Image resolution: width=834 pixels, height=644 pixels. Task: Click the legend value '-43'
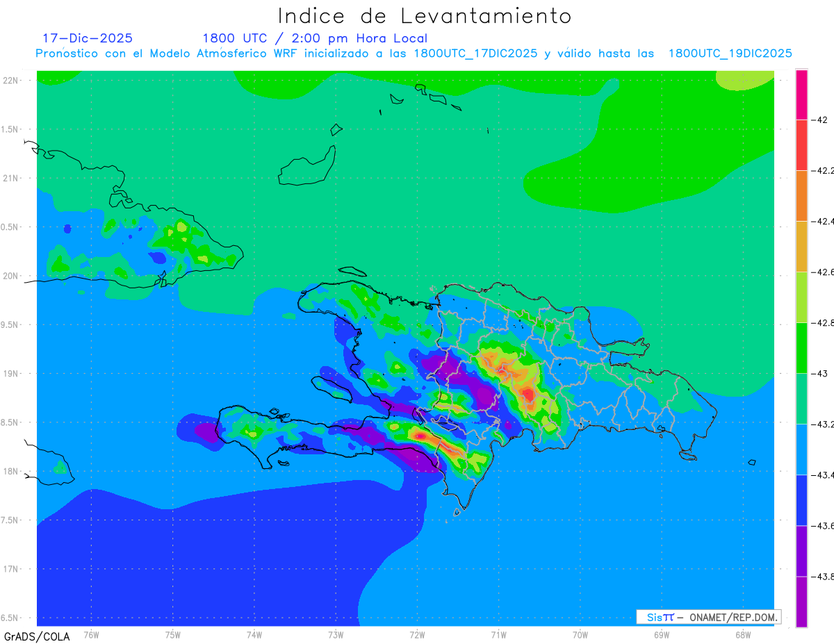(x=820, y=373)
